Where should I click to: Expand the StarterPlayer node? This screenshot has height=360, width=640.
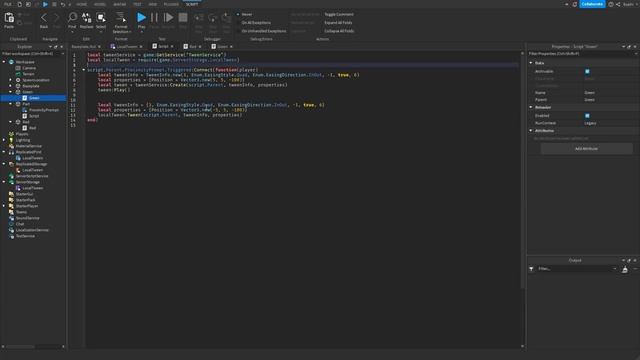[x=4, y=206]
